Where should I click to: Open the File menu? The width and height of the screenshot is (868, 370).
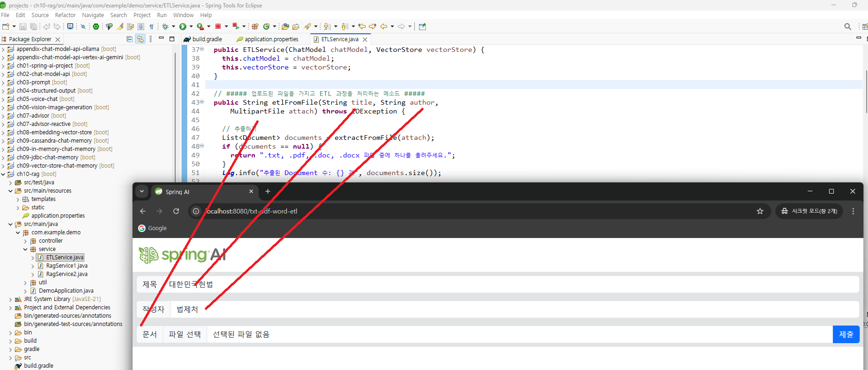point(5,15)
